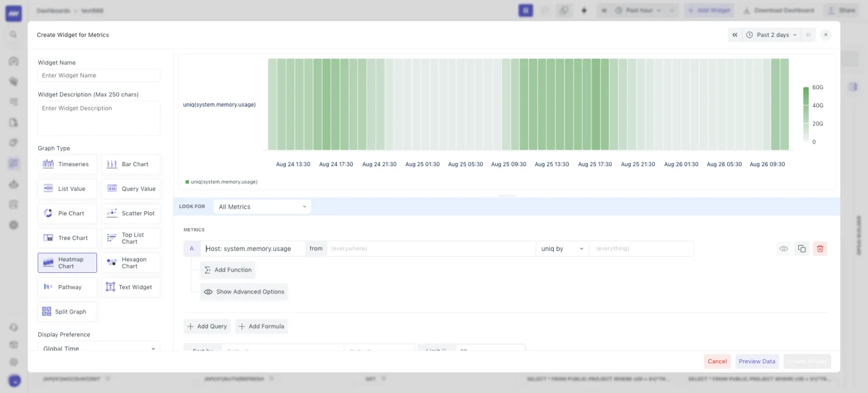
Task: Click Preview Data button
Action: 757,361
